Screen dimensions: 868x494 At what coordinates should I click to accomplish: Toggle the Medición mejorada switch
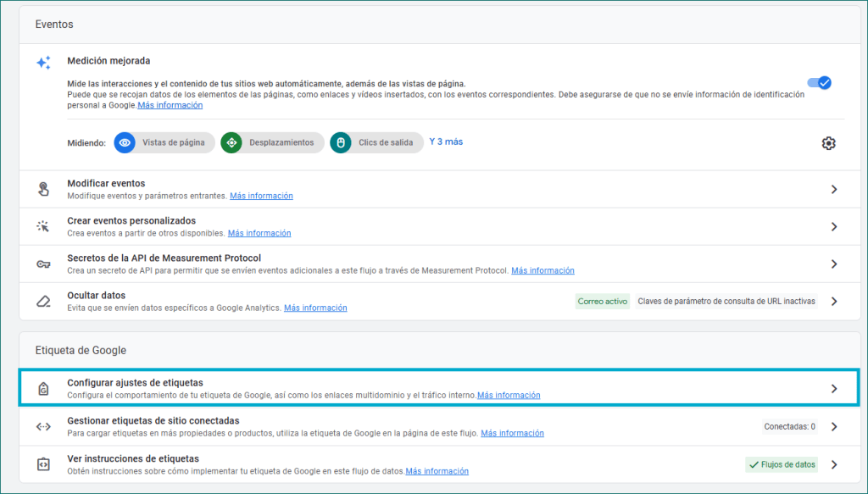point(819,83)
